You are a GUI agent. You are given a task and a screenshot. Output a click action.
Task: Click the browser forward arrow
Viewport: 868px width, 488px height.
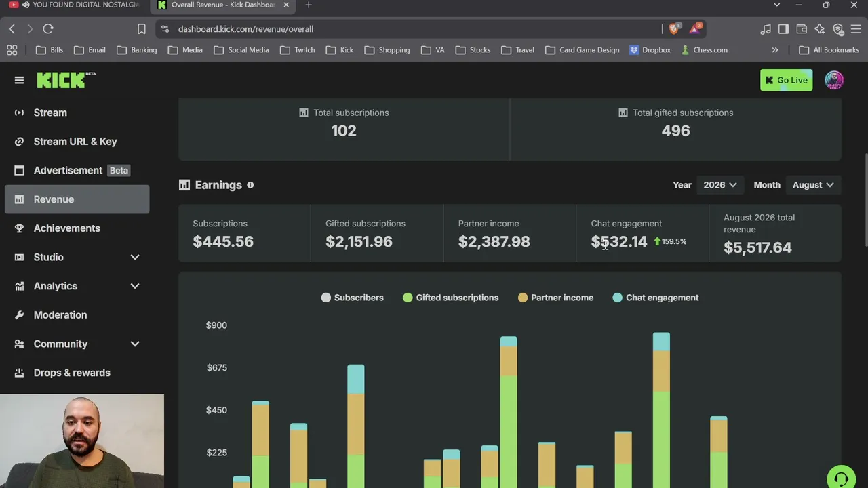point(30,29)
